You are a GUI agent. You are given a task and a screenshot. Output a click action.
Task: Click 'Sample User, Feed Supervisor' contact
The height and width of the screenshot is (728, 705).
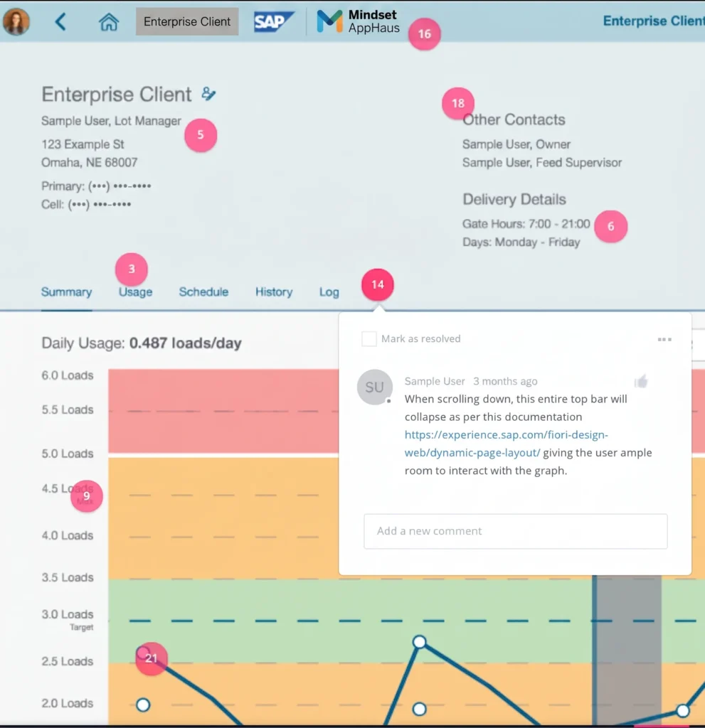pyautogui.click(x=542, y=163)
